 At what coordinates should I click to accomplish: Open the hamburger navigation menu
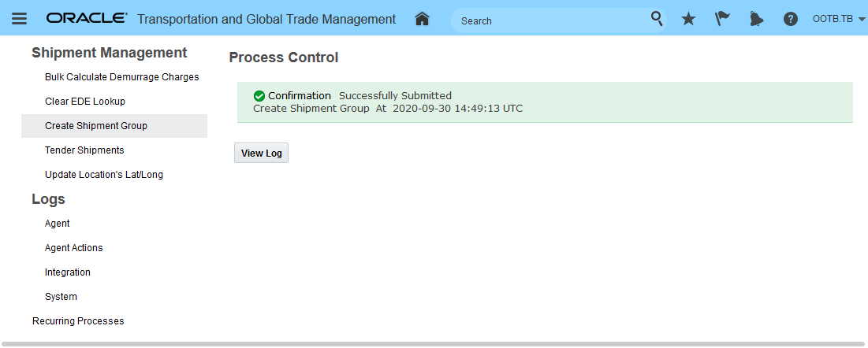coord(20,19)
